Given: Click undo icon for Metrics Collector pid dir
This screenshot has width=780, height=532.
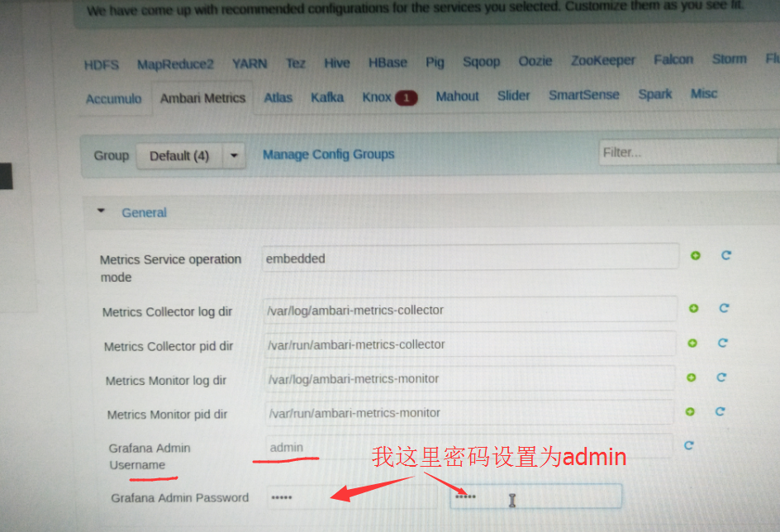Looking at the screenshot, I should [x=723, y=343].
